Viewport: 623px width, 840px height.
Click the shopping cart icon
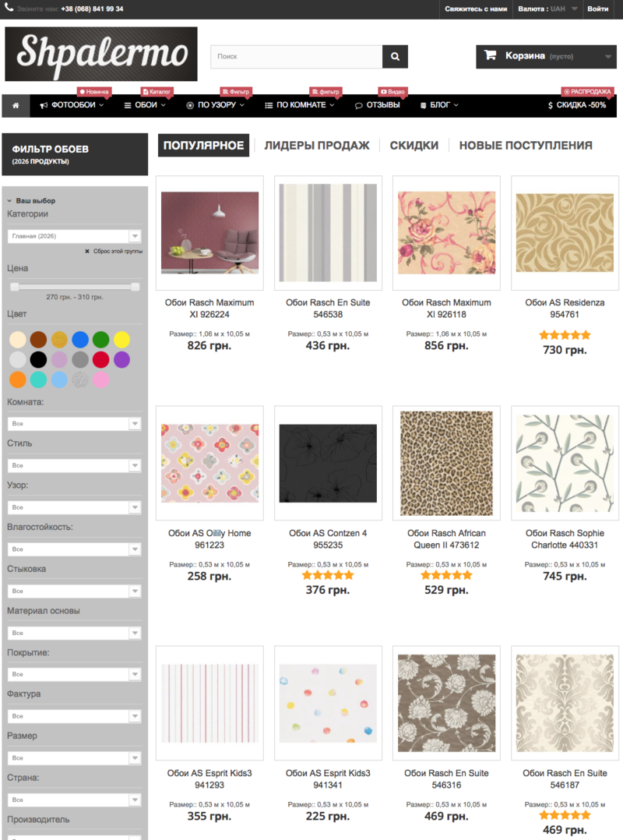point(490,56)
